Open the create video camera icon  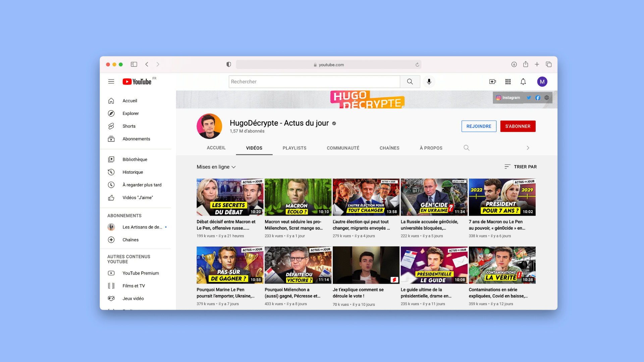pyautogui.click(x=492, y=81)
